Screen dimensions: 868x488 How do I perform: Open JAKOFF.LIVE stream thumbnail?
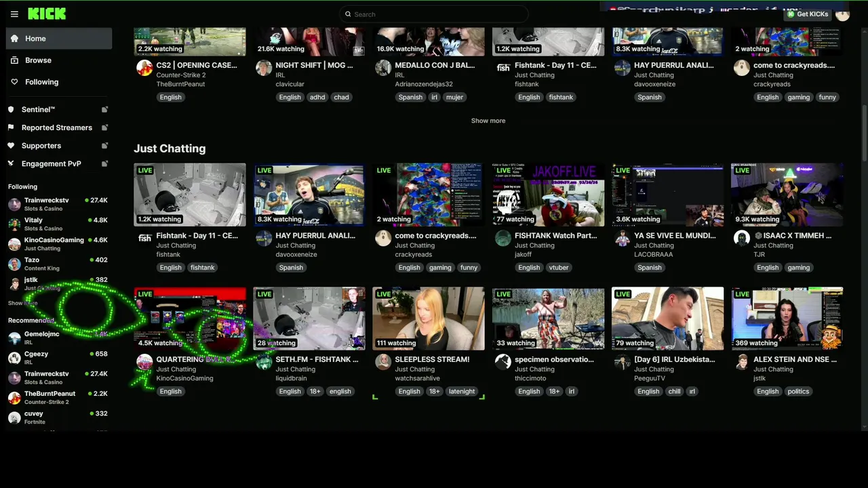tap(548, 195)
